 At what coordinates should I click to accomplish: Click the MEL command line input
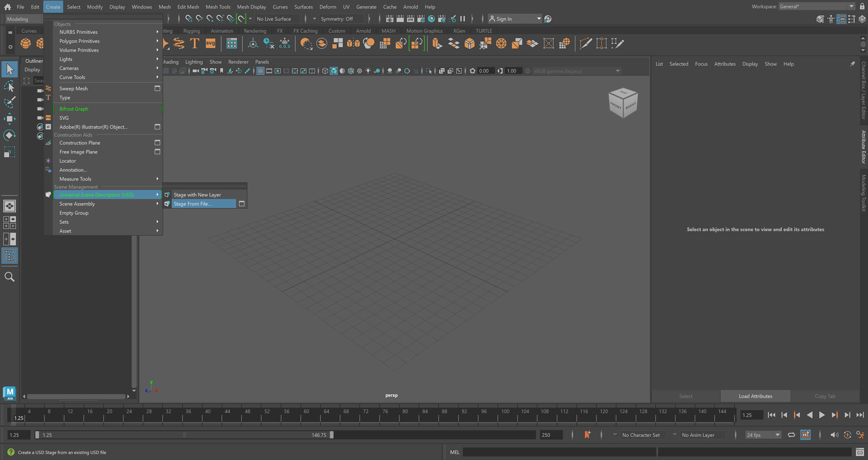pos(559,452)
